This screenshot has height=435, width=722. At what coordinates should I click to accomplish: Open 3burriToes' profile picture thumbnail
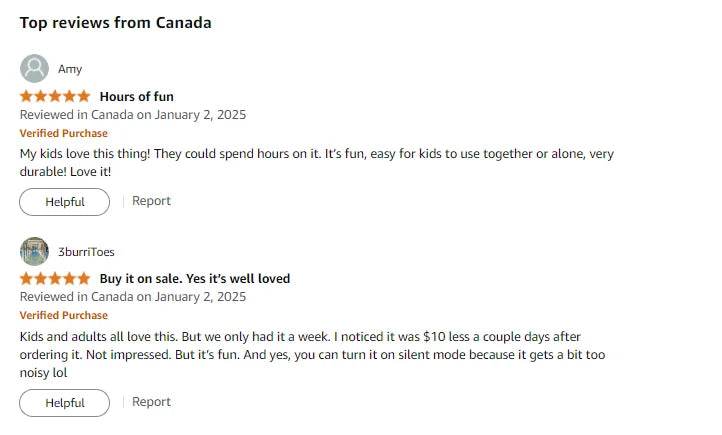tap(34, 251)
